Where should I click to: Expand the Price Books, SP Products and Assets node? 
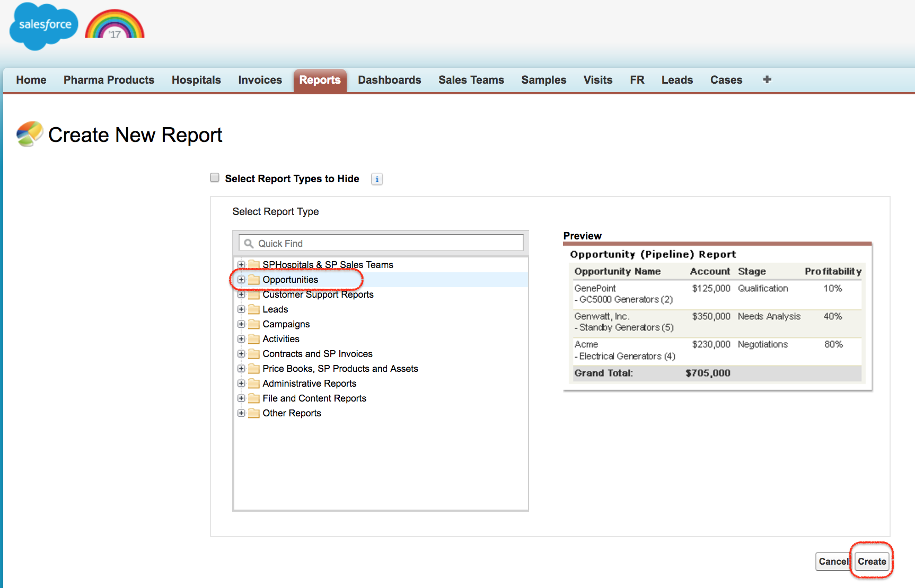[241, 368]
